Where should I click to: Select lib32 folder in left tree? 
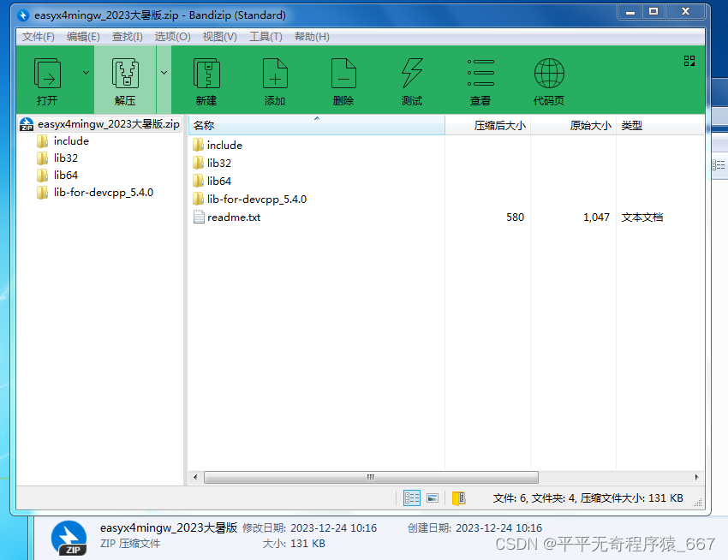click(57, 158)
